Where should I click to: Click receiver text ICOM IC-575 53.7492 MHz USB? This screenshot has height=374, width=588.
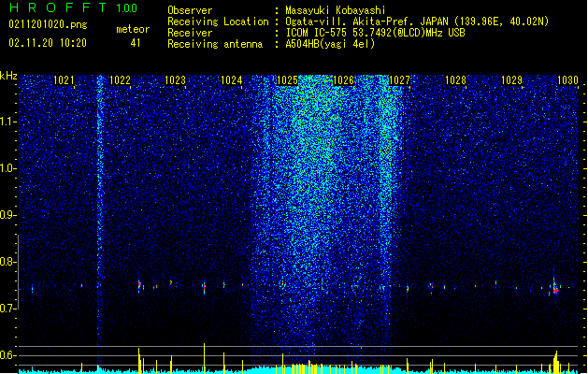tap(375, 33)
